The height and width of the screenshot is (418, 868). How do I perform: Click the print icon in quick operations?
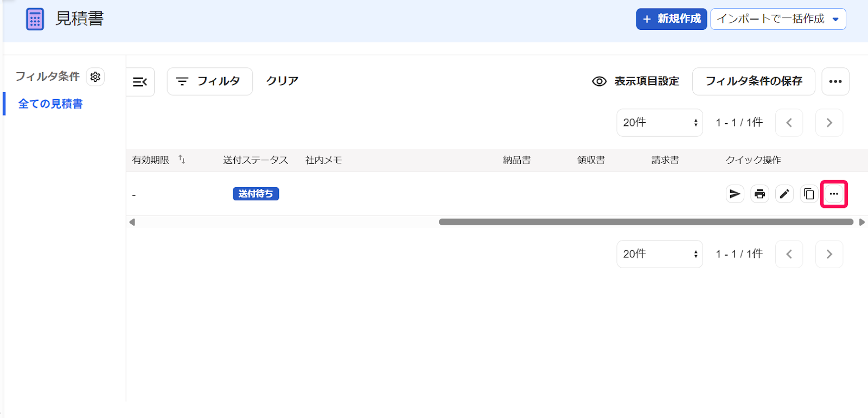tap(759, 194)
